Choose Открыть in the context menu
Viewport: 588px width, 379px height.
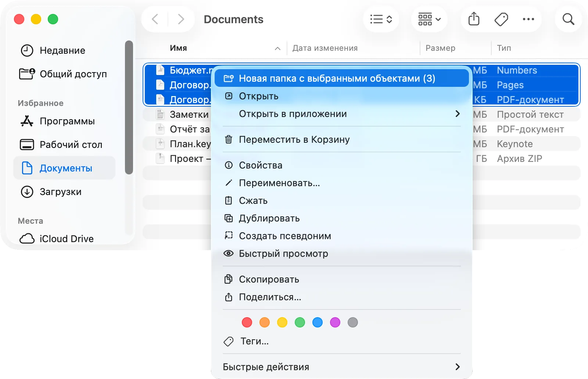point(342,96)
